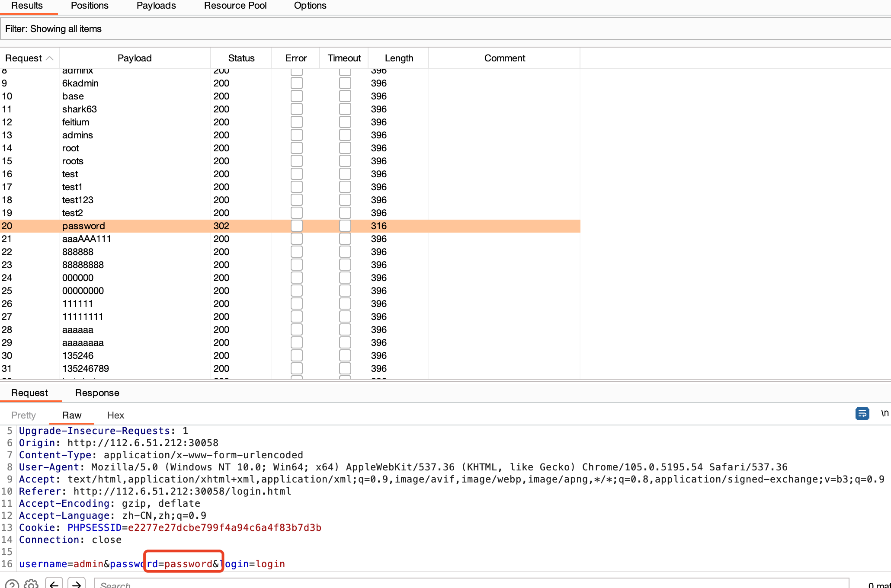Open the Positions tab
The width and height of the screenshot is (891, 588).
pyautogui.click(x=90, y=6)
